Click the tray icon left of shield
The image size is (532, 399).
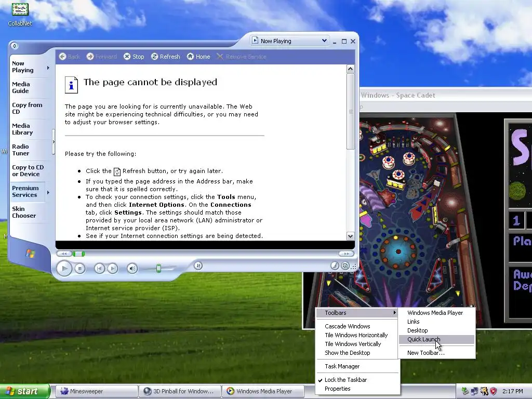484,391
